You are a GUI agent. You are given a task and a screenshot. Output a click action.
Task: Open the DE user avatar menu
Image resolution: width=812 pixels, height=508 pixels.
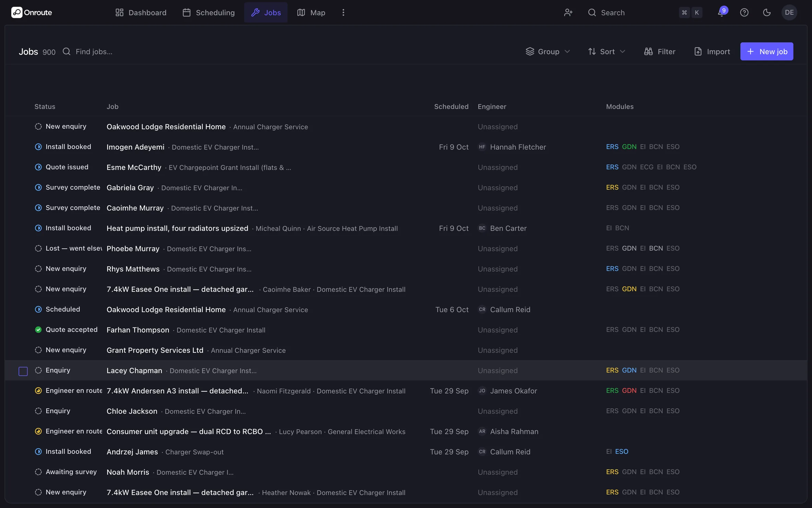click(789, 13)
